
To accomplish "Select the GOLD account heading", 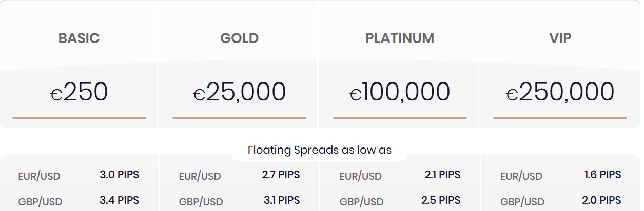I will tap(239, 38).
